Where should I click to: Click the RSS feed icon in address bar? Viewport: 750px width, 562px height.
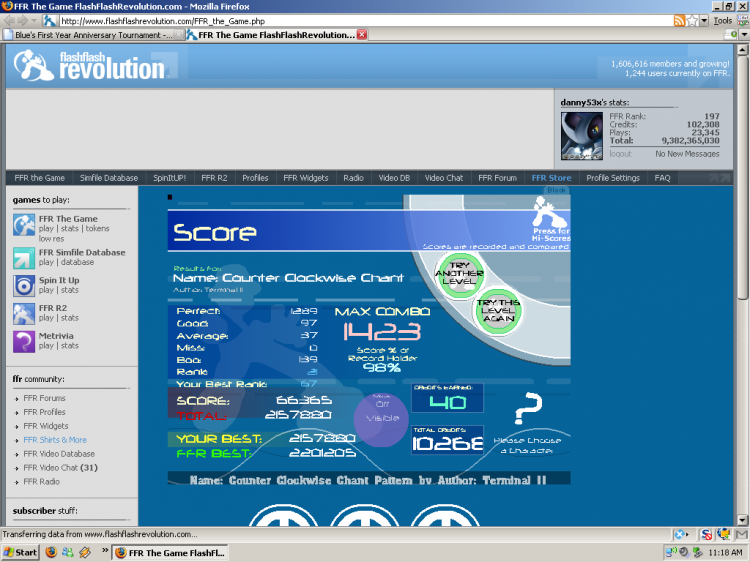pos(679,21)
